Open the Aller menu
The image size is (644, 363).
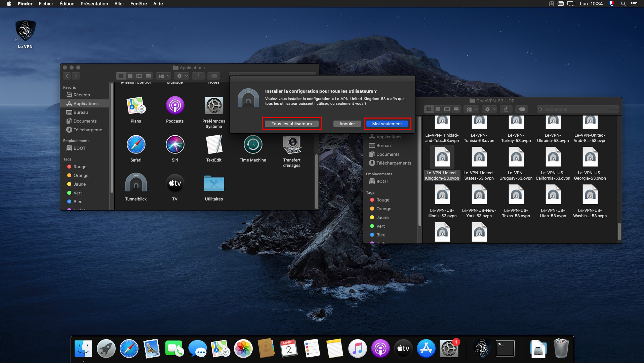119,4
